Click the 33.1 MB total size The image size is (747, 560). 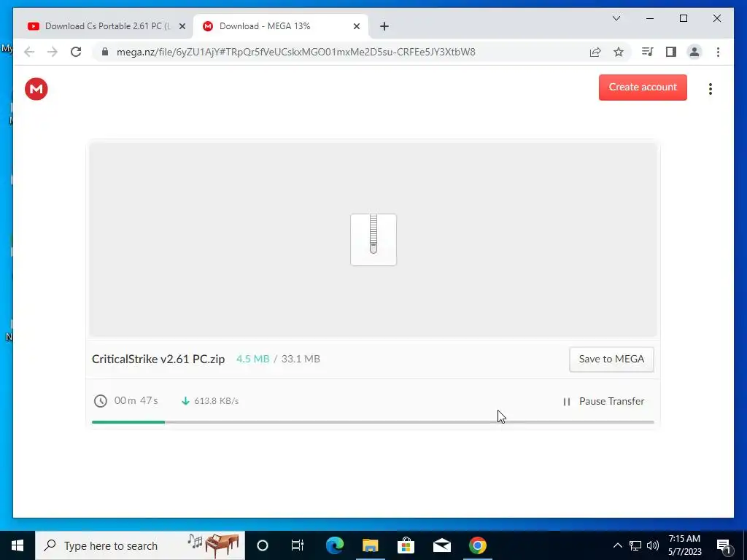pyautogui.click(x=301, y=359)
